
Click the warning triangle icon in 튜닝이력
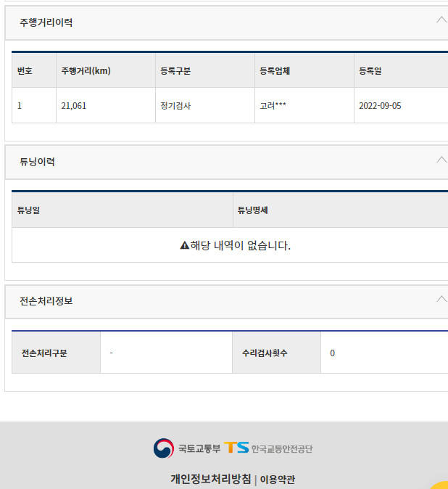point(185,245)
